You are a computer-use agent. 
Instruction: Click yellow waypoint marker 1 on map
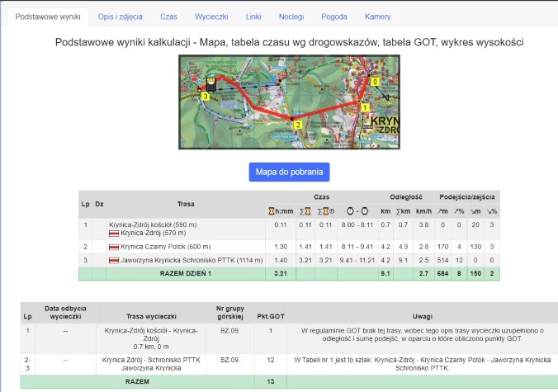click(x=365, y=107)
